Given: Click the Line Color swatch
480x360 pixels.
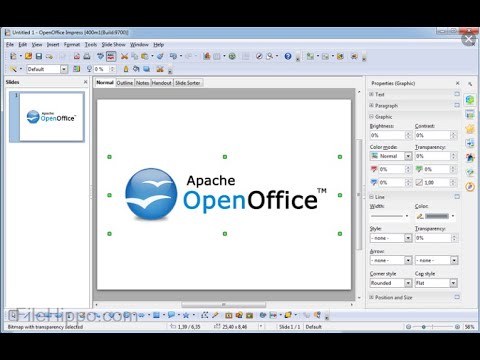Looking at the screenshot, I should [x=437, y=216].
